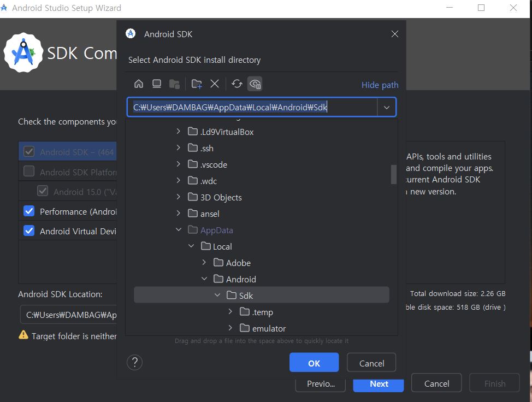Maximize the Setup Wizard window
The image size is (532, 402).
(481, 8)
